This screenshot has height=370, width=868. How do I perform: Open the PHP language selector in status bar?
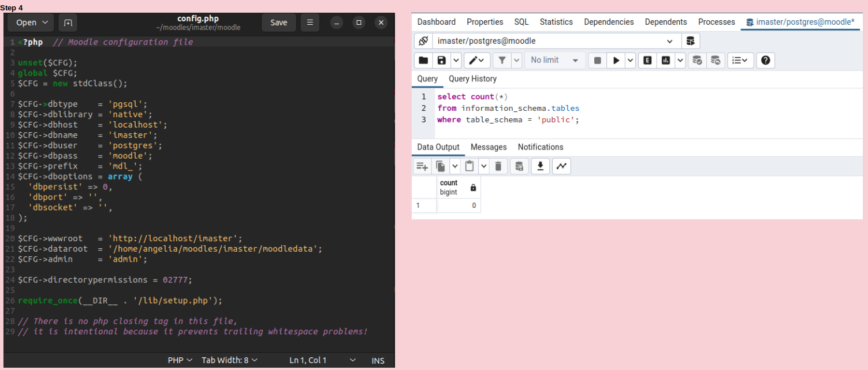(x=180, y=360)
